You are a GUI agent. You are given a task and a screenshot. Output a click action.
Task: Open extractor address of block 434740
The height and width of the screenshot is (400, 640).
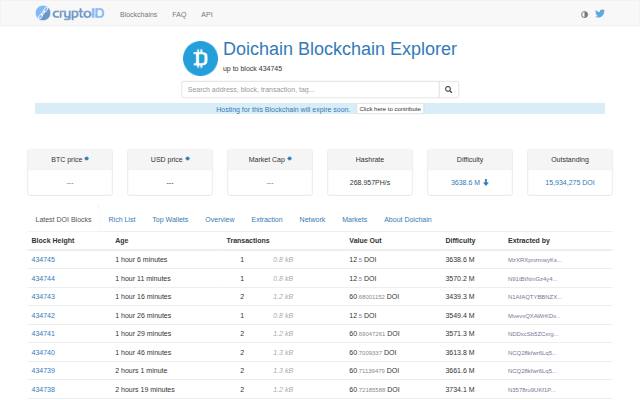point(532,353)
